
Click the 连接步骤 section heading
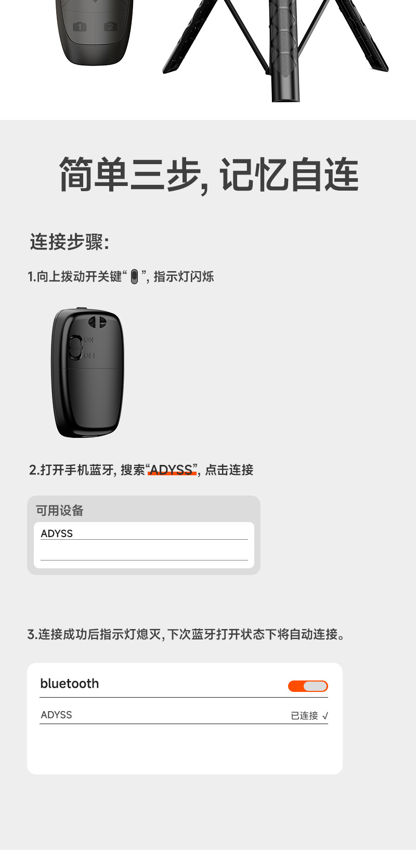point(69,242)
